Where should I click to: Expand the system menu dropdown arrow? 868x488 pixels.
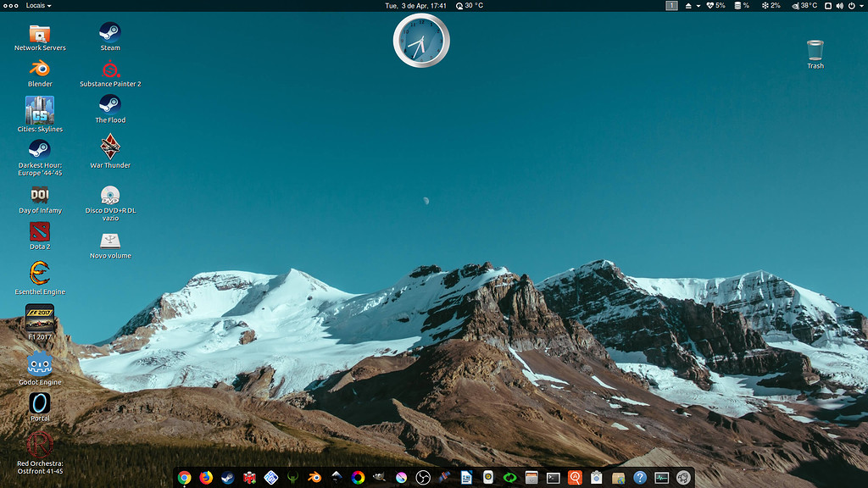coord(861,6)
